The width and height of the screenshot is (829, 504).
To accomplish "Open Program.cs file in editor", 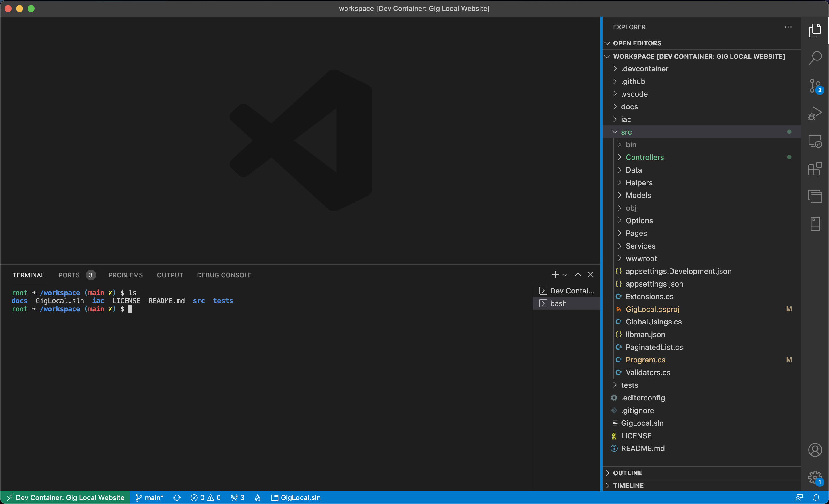I will pos(645,359).
